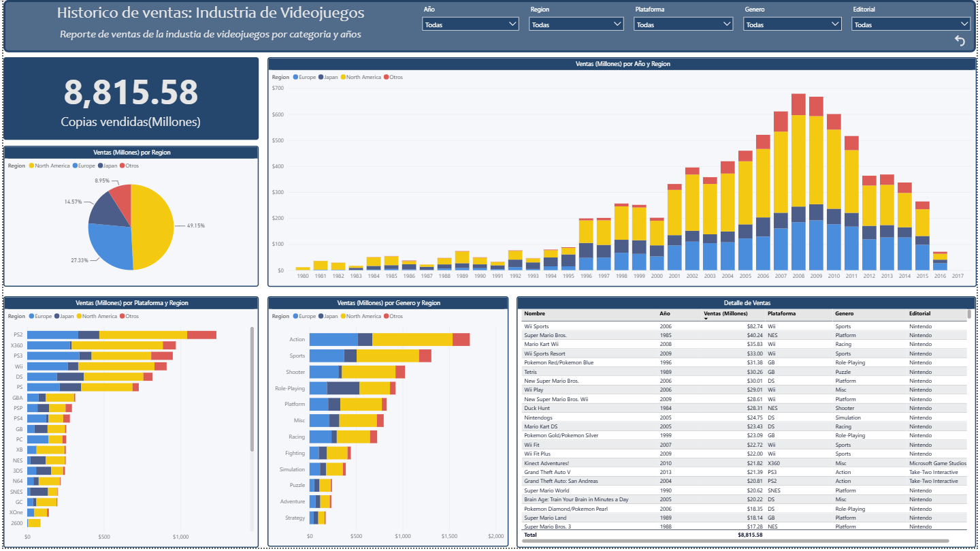Select Europe in pie chart legend
Screen dimensions: 980x551
[83, 166]
